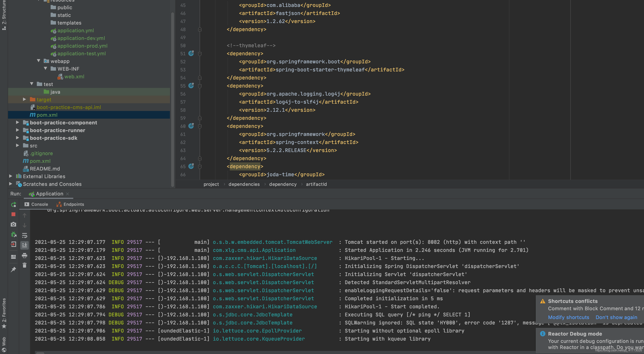Switch to the Endpoints tab
Image resolution: width=644 pixels, height=354 pixels.
coord(70,204)
